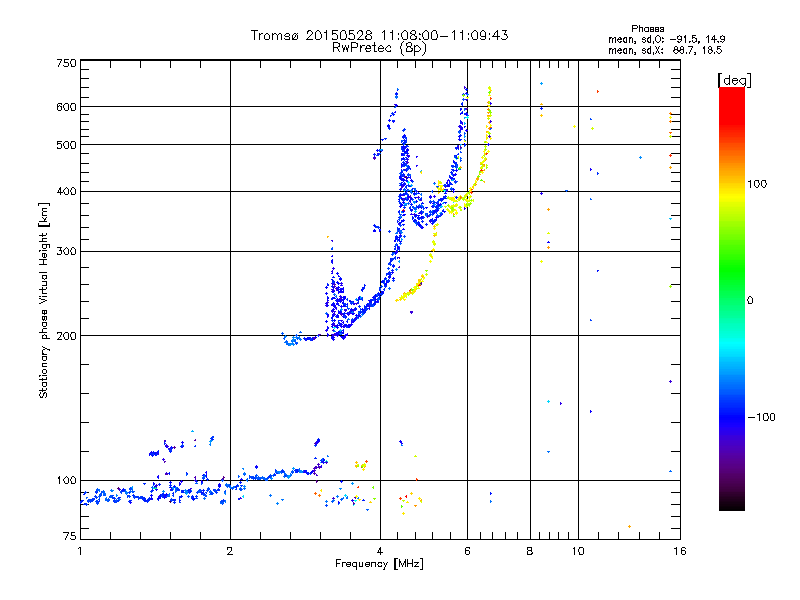Click the 'Stationary phase Virtual Height [km]' axis title
The width and height of the screenshot is (800, 600).
(43, 300)
